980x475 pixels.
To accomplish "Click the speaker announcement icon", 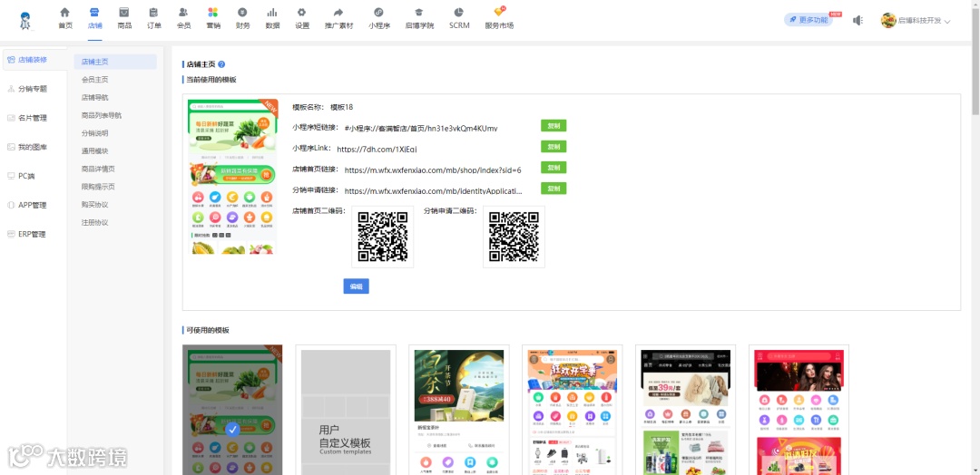I will [858, 21].
